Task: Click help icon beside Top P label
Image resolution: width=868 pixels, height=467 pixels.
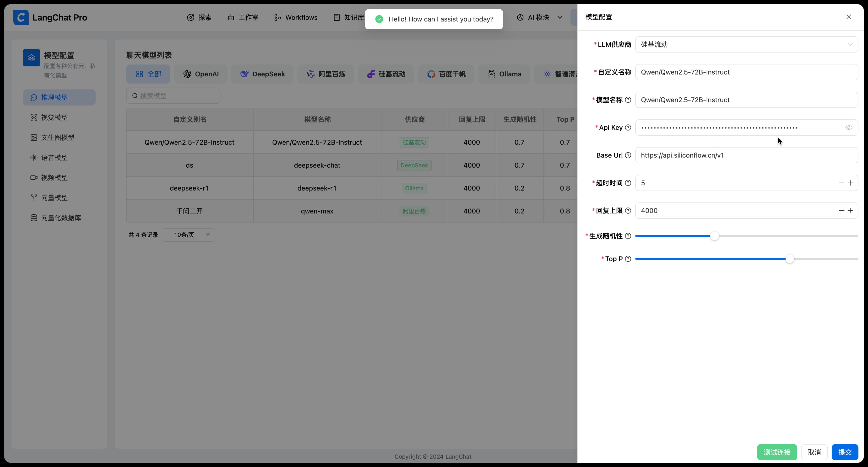Action: 628,259
